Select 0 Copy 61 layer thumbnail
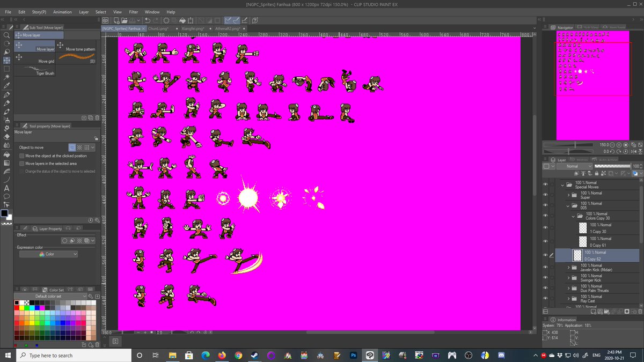 [x=583, y=241]
